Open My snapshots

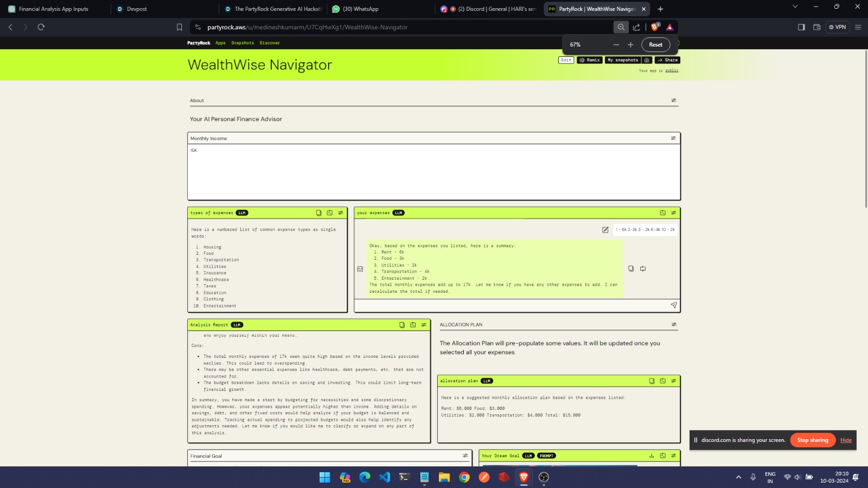pos(623,60)
